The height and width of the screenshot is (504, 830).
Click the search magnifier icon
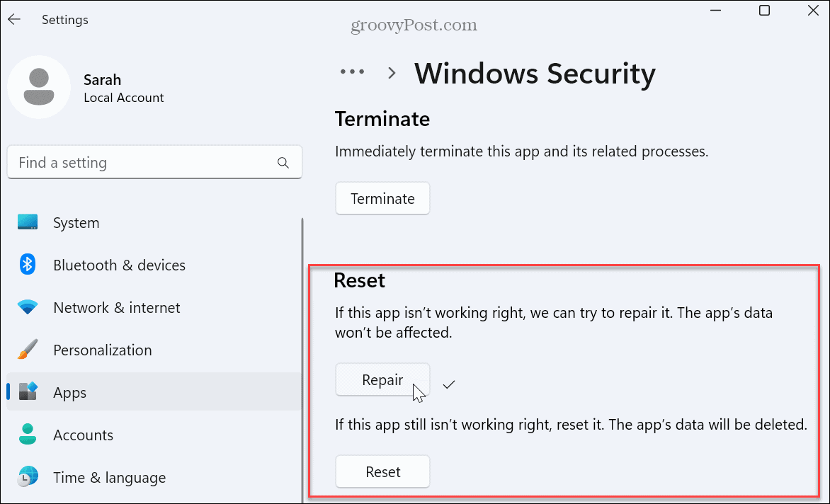click(283, 163)
